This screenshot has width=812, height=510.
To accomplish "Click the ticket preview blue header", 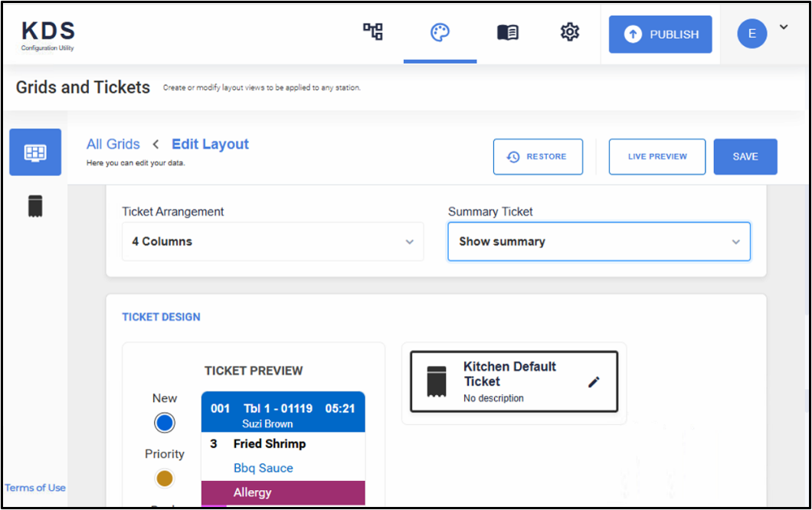I will [x=283, y=412].
